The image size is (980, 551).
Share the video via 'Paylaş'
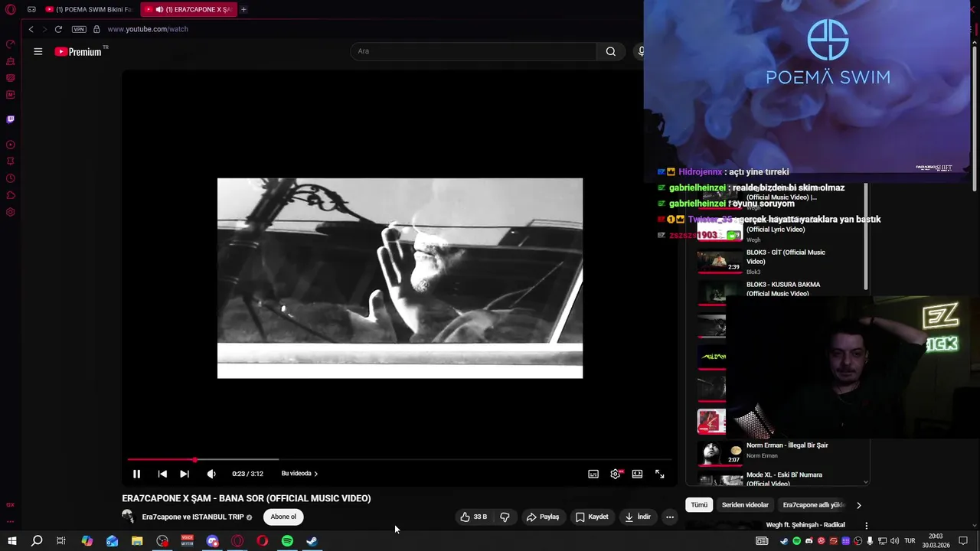click(x=543, y=517)
